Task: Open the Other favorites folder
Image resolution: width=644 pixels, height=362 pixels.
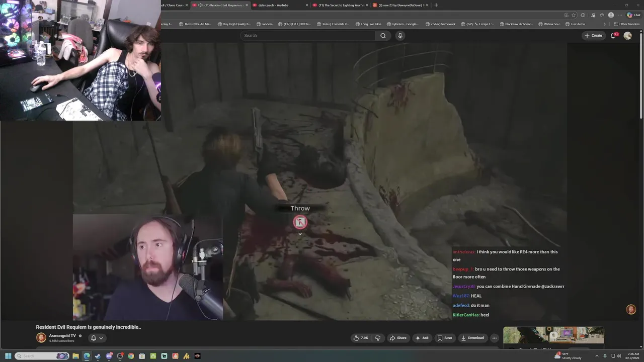Action: (627, 24)
